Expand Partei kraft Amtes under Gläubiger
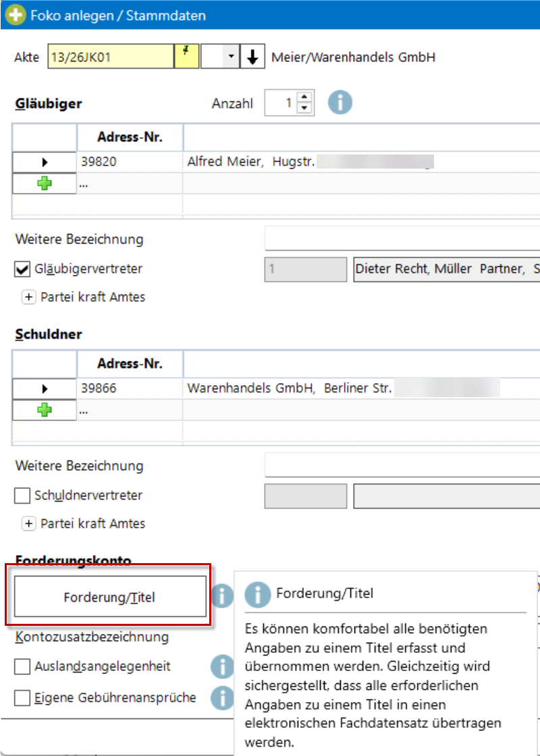Image resolution: width=540 pixels, height=756 pixels. point(28,297)
